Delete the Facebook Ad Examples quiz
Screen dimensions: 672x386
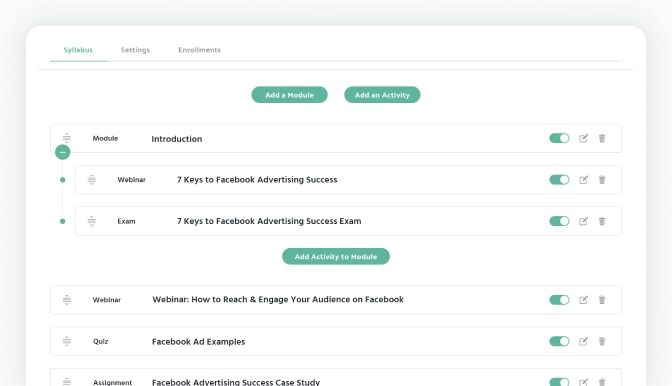point(602,341)
